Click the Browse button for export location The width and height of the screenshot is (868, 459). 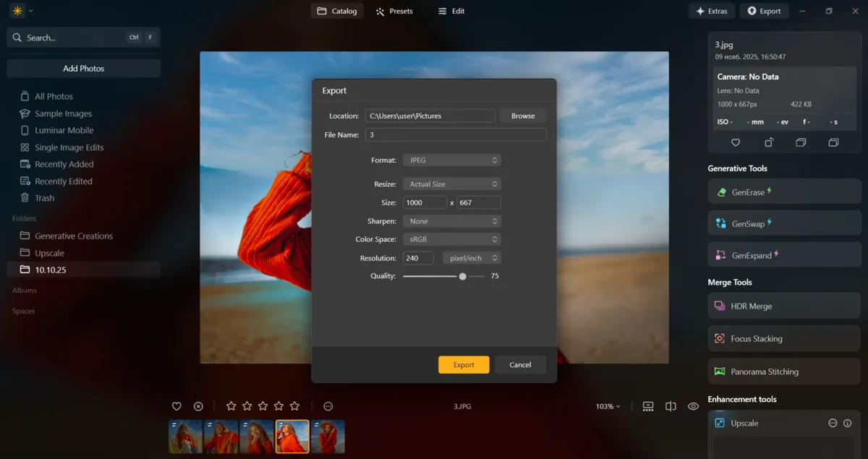click(522, 115)
